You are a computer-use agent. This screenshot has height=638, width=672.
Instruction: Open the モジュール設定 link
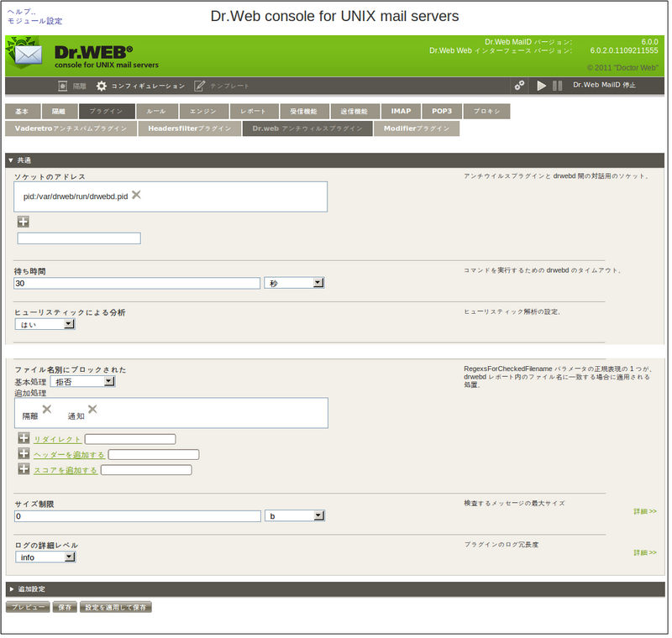34,21
